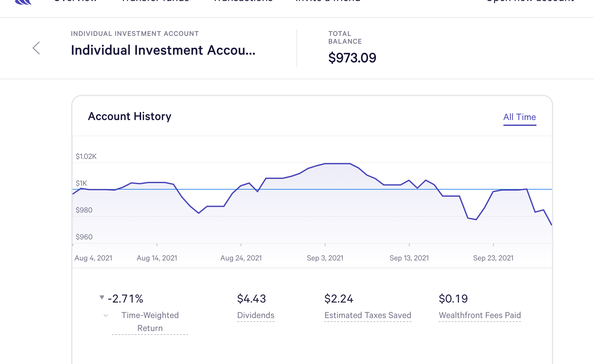Open the Transactions page
594x364 pixels.
point(243,1)
